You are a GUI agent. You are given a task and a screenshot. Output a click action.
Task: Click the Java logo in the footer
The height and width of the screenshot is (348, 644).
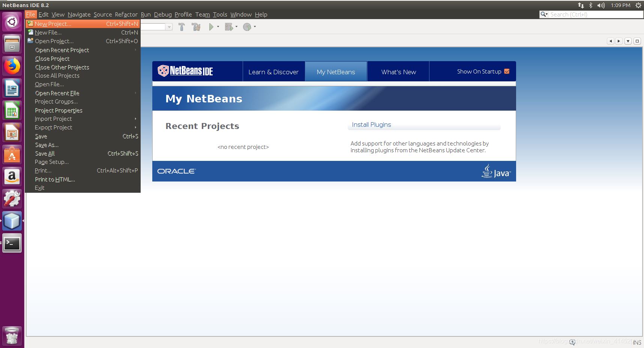tap(496, 171)
